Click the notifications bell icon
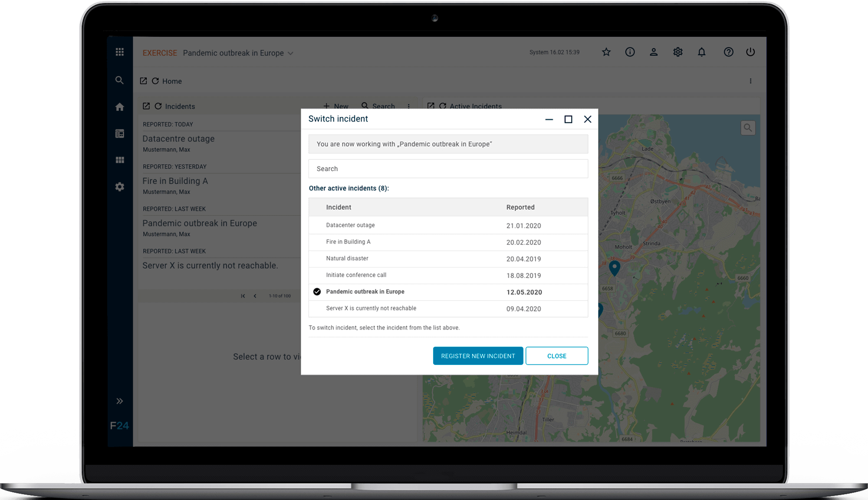 (x=701, y=52)
